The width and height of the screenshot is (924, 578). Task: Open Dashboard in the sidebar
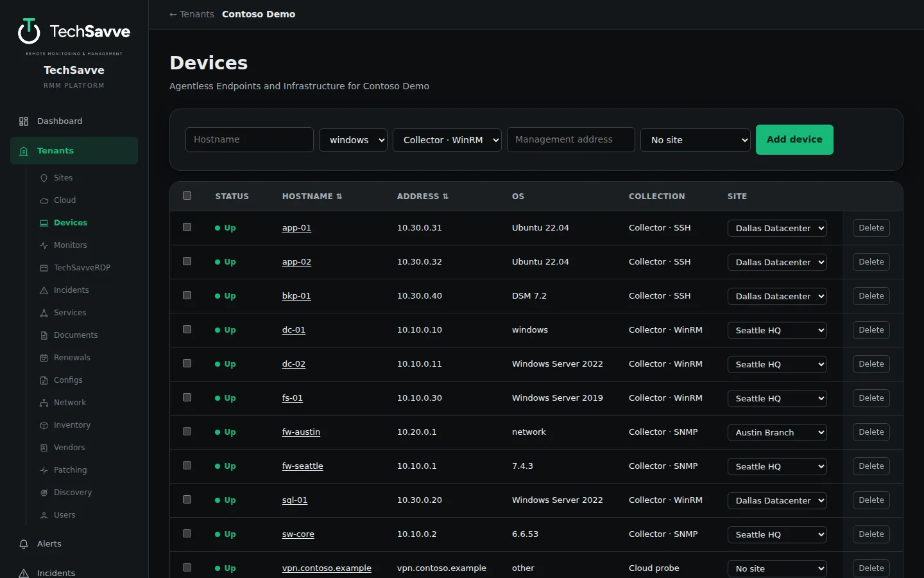pyautogui.click(x=74, y=121)
